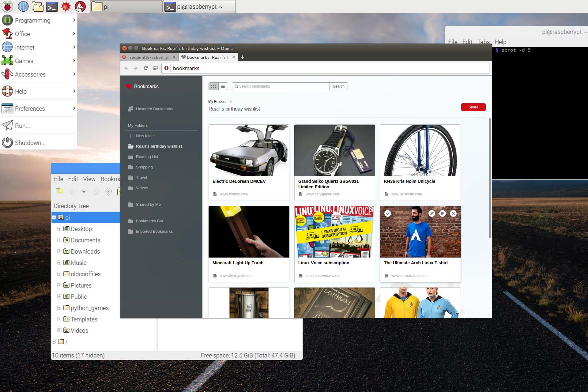Open Imported Bookmarks folder
588x392 pixels.
[x=150, y=232]
